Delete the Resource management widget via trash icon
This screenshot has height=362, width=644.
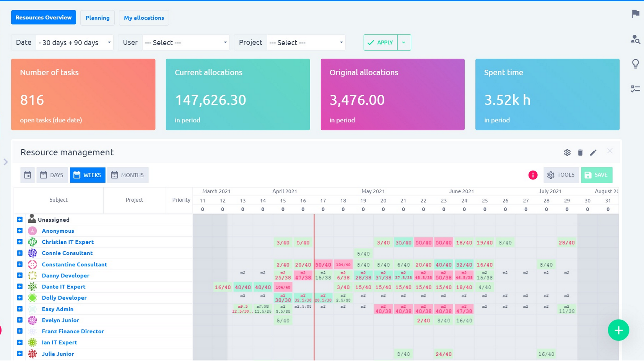(580, 153)
